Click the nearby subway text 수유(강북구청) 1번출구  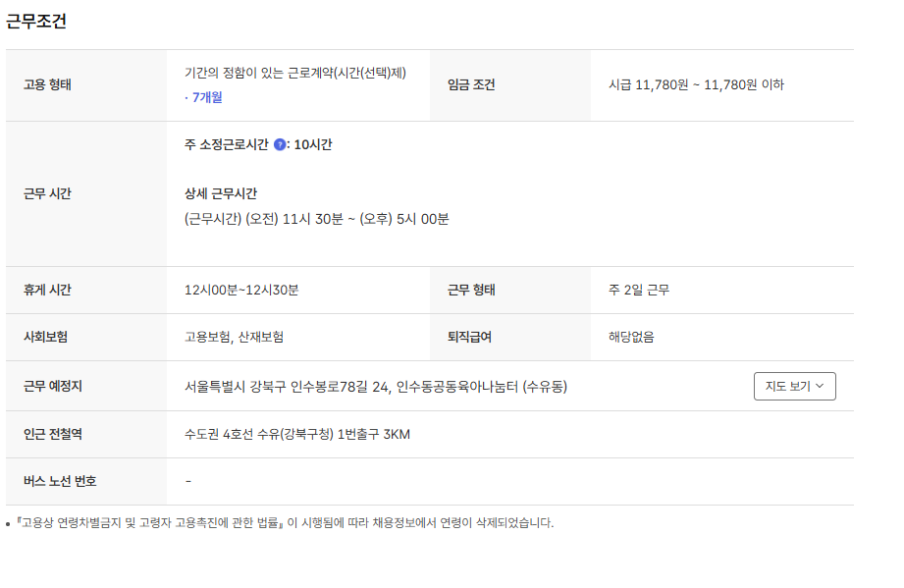(296, 434)
